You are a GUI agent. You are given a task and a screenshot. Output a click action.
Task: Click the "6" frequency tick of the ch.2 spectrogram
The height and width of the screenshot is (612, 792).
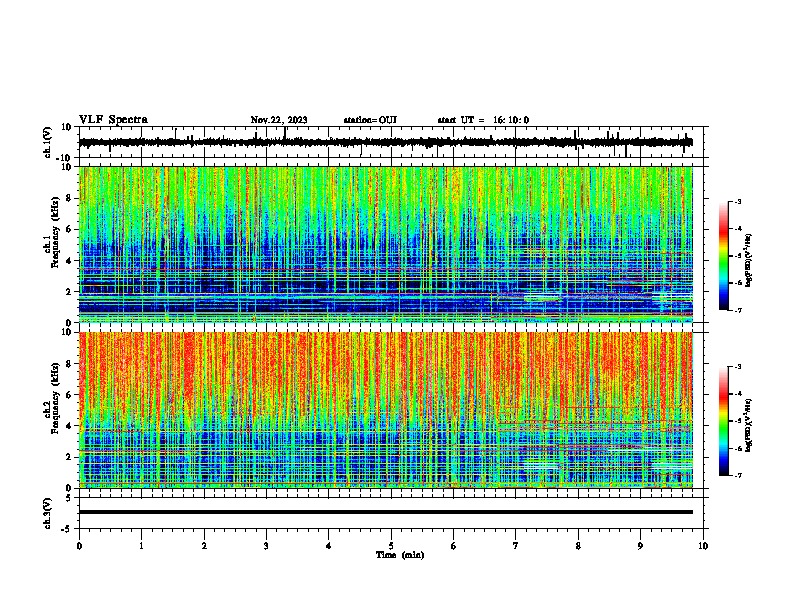(69, 395)
